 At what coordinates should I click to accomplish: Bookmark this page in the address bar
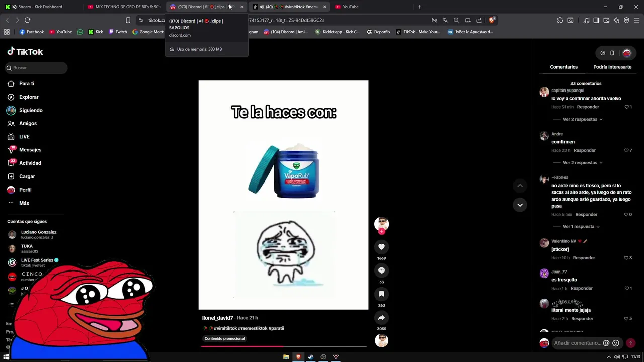[128, 20]
